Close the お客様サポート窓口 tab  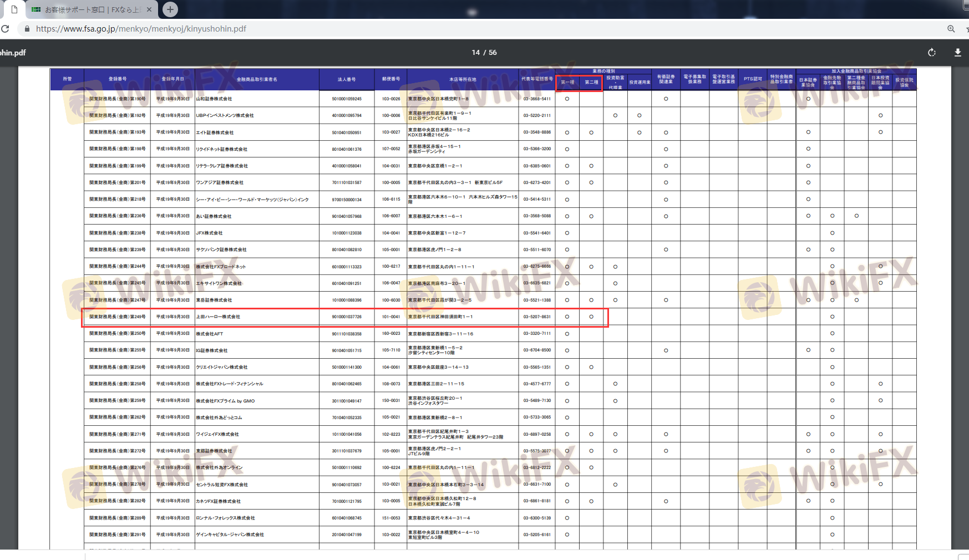[149, 9]
